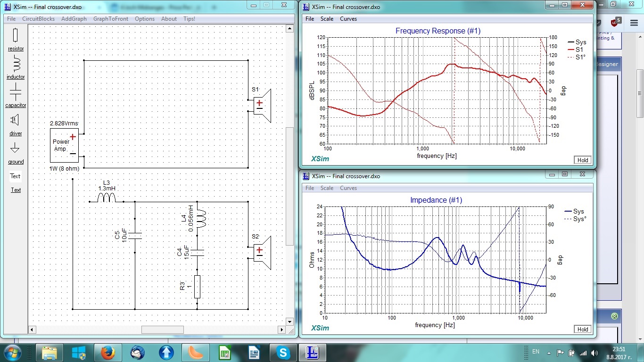
Task: Select the driver component tool
Action: tap(16, 124)
